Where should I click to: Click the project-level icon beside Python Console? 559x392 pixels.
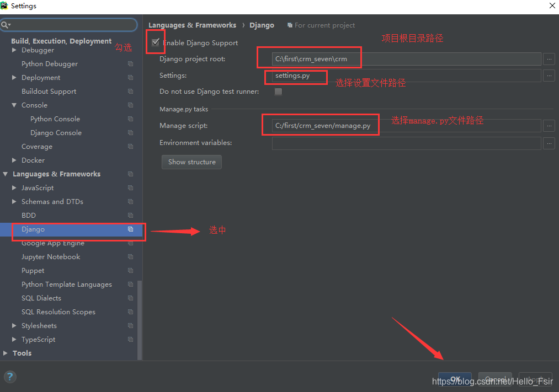pos(130,119)
